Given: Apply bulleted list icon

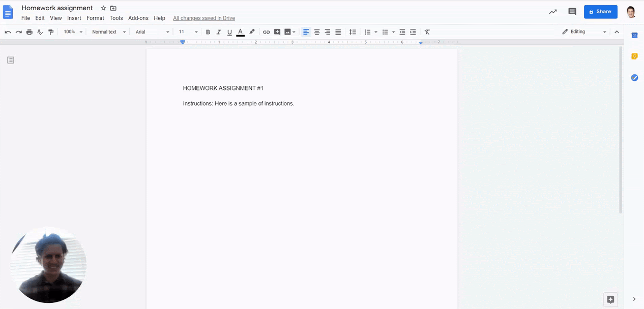Looking at the screenshot, I should (385, 32).
